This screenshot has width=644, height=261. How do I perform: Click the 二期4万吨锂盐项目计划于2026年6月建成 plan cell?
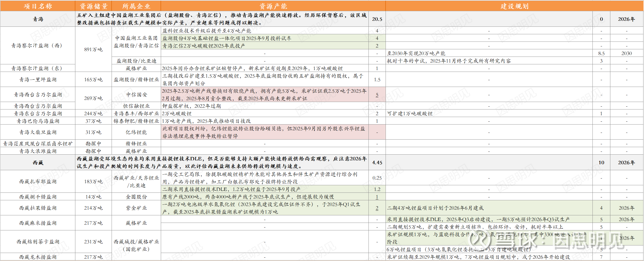click(x=489, y=208)
